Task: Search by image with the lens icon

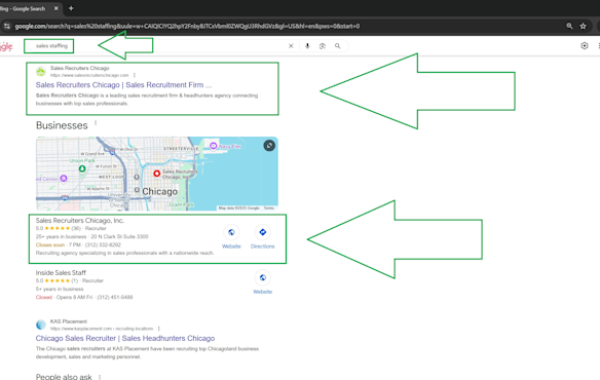Action: tap(322, 46)
